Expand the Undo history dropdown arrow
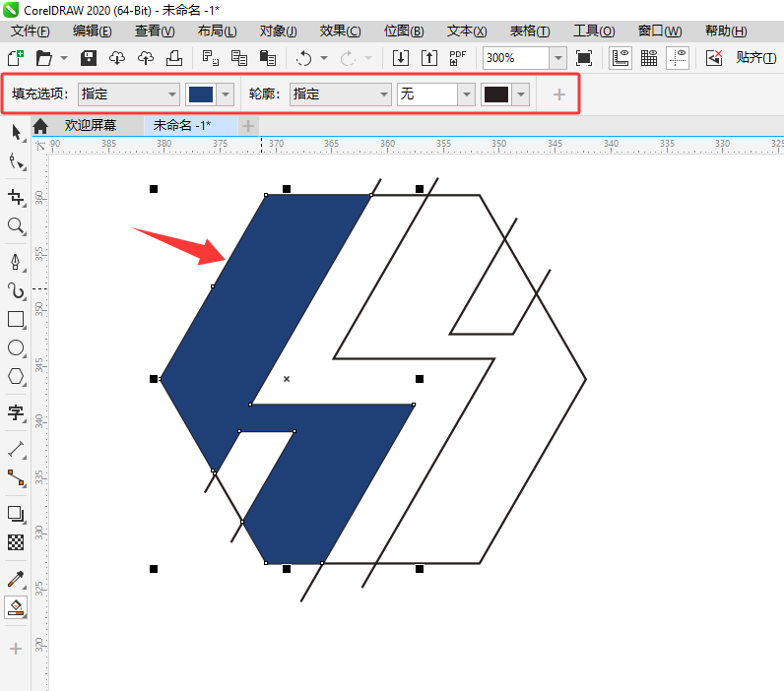This screenshot has height=691, width=784. coord(324,58)
